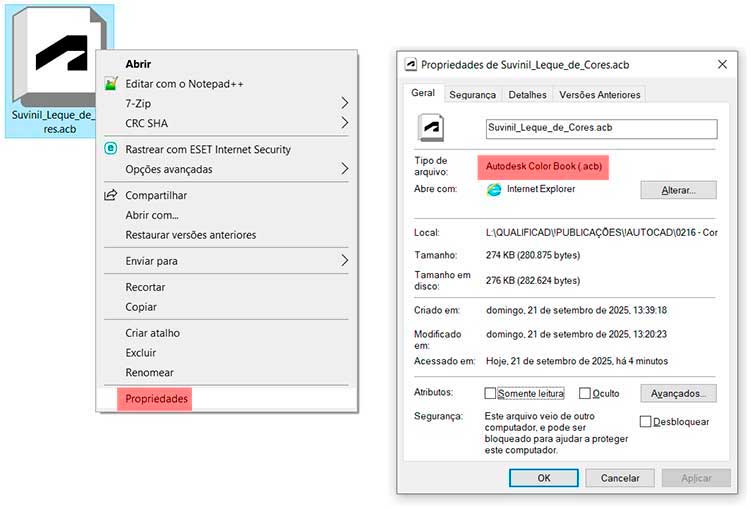This screenshot has width=750, height=509.
Task: Enable the Somente leitura checkbox
Action: [490, 393]
